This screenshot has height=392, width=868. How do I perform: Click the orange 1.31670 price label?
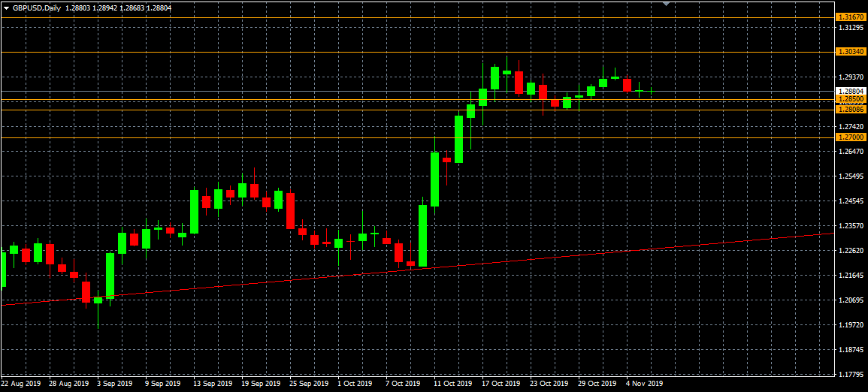click(851, 18)
